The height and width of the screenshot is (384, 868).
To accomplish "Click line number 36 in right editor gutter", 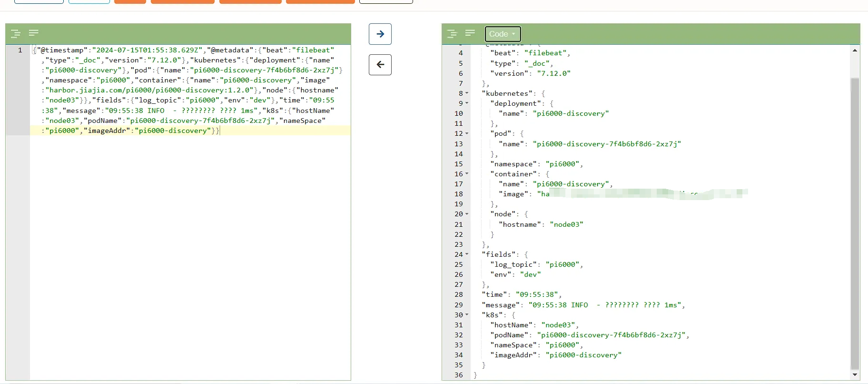I will point(458,375).
